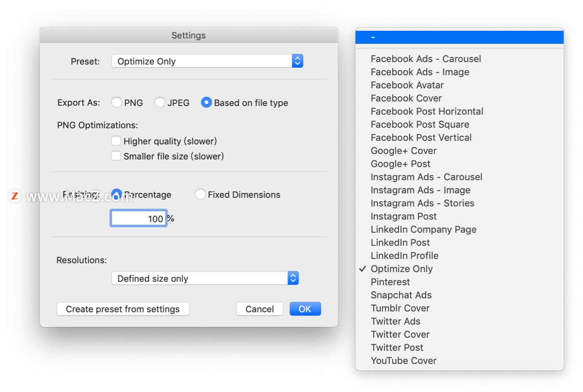The width and height of the screenshot is (583, 392).
Task: Select Facebook Post Square preset
Action: coord(459,124)
